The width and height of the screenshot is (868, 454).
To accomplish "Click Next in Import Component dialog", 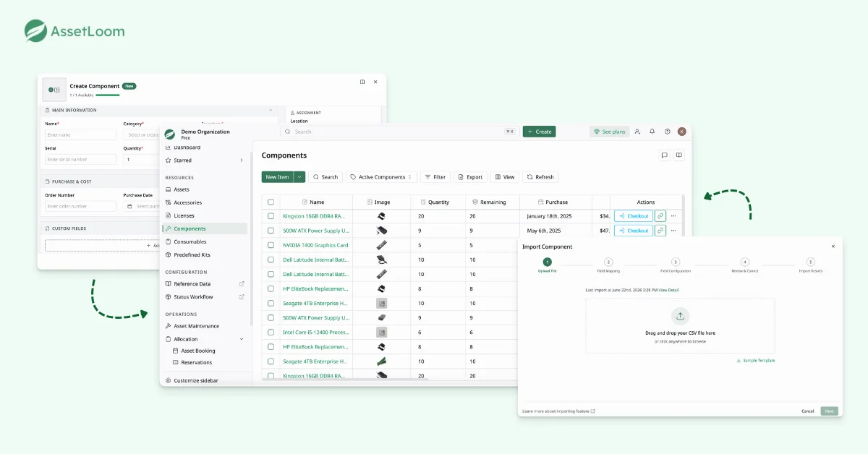I will [x=830, y=411].
